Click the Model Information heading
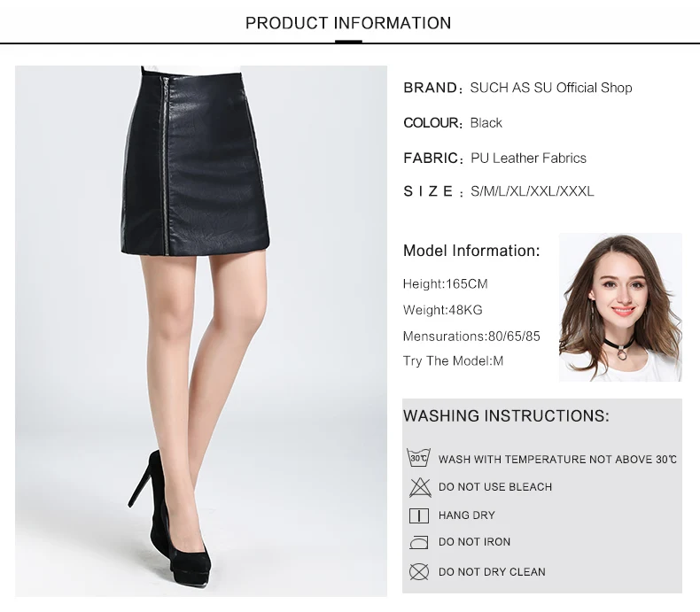 click(x=471, y=251)
